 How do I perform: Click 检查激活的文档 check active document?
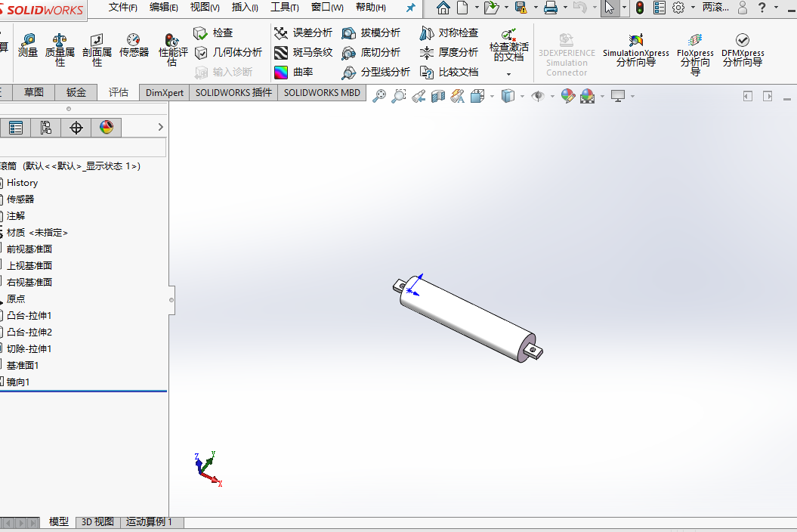point(509,46)
